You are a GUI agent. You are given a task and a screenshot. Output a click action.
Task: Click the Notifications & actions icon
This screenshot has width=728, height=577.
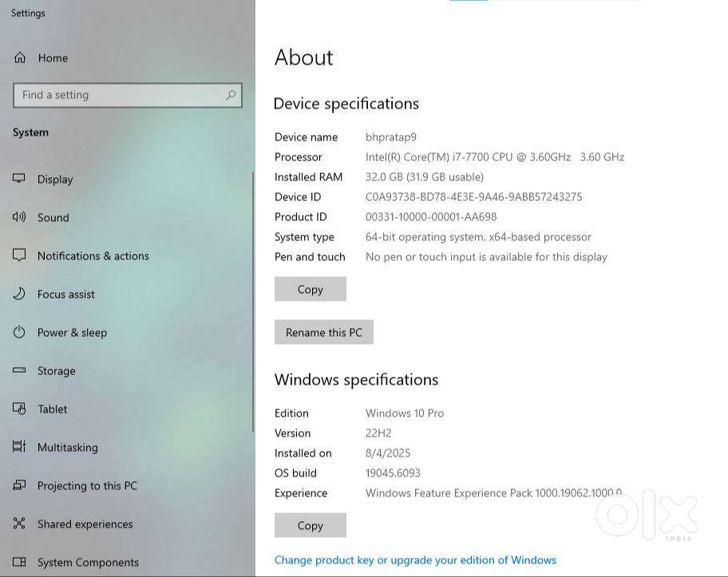click(20, 255)
